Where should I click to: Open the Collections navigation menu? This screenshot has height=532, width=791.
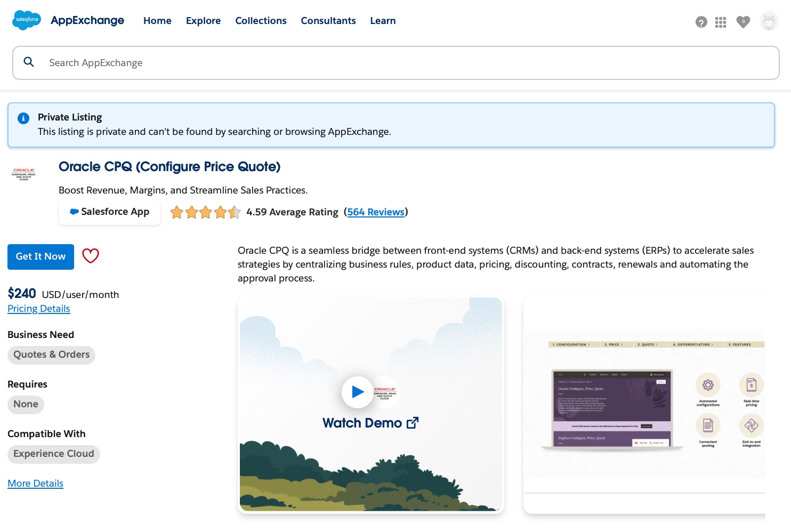click(261, 20)
